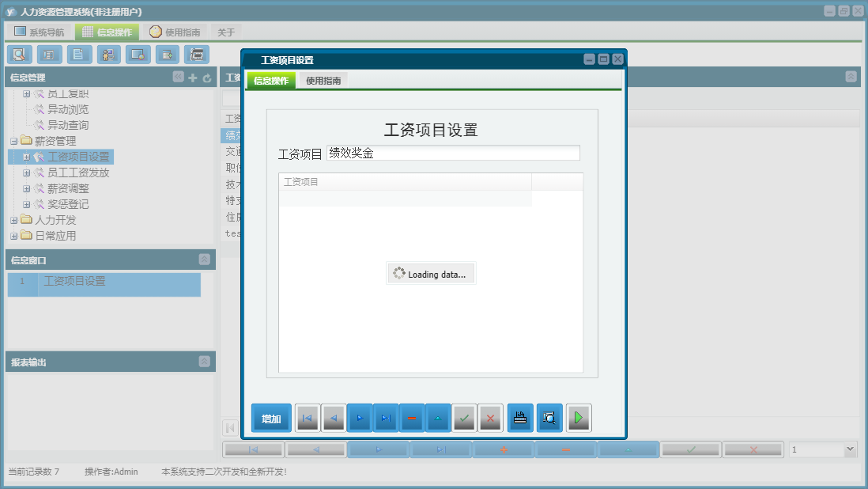
Task: Click 当前记录数 7 in the status bar
Action: pyautogui.click(x=34, y=472)
